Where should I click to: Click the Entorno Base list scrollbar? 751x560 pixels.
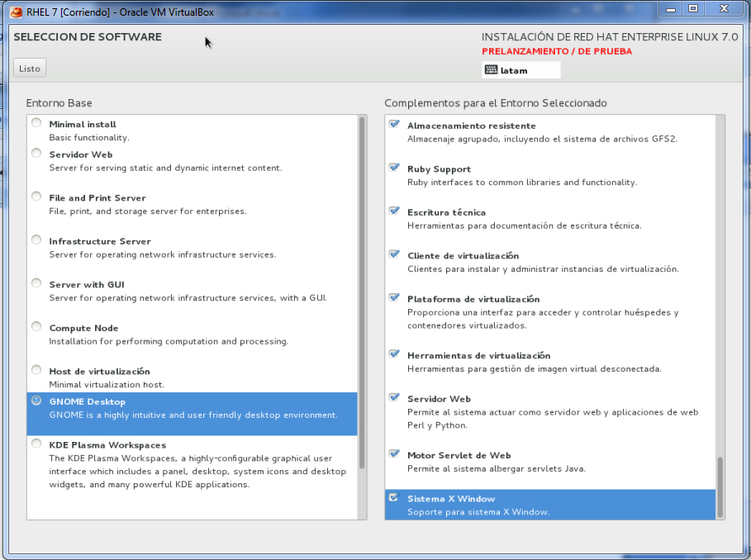(x=362, y=293)
